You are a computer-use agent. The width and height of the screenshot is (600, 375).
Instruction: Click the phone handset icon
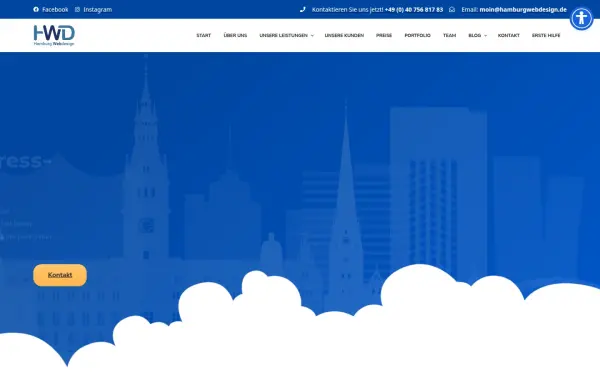303,9
